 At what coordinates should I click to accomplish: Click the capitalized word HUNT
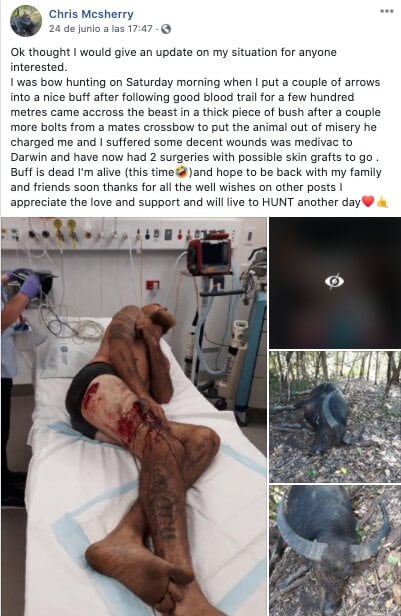[278, 202]
